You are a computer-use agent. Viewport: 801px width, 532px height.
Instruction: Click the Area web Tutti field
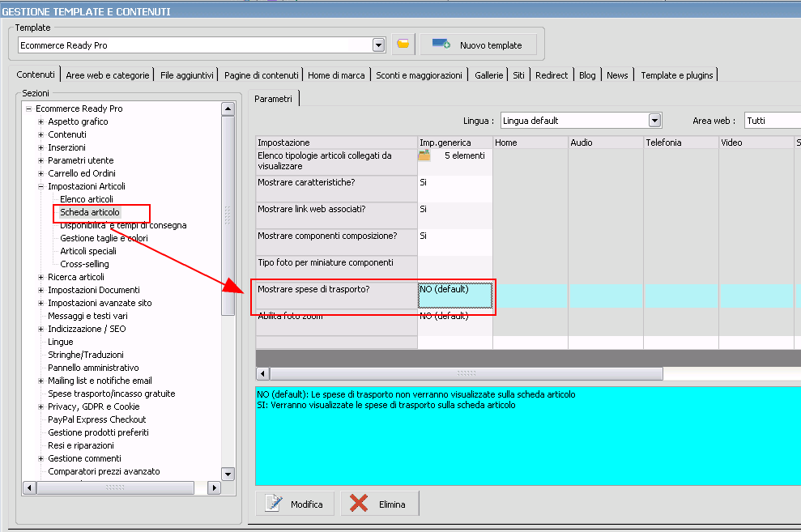[773, 121]
